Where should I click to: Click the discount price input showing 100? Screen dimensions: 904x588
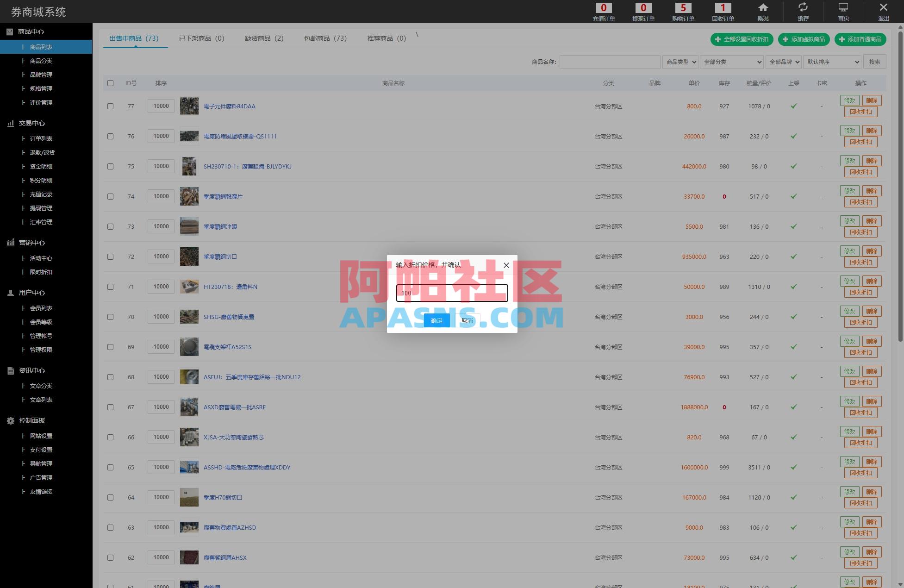tap(451, 293)
